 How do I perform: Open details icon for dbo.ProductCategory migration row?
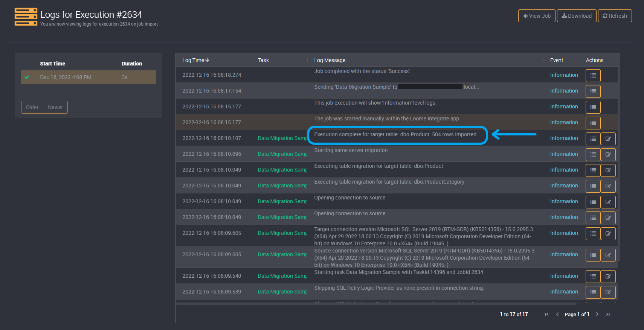point(593,186)
